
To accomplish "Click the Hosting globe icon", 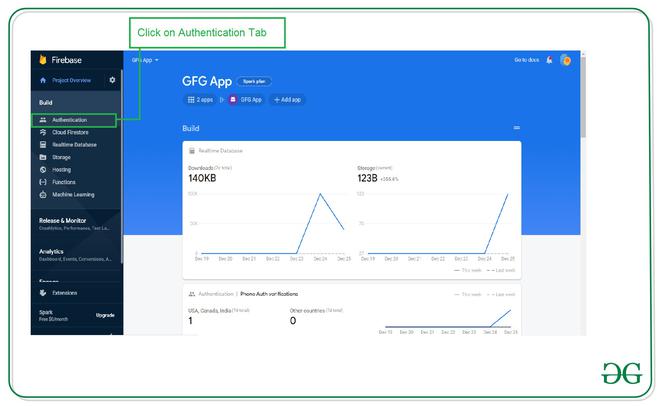I will 43,170.
